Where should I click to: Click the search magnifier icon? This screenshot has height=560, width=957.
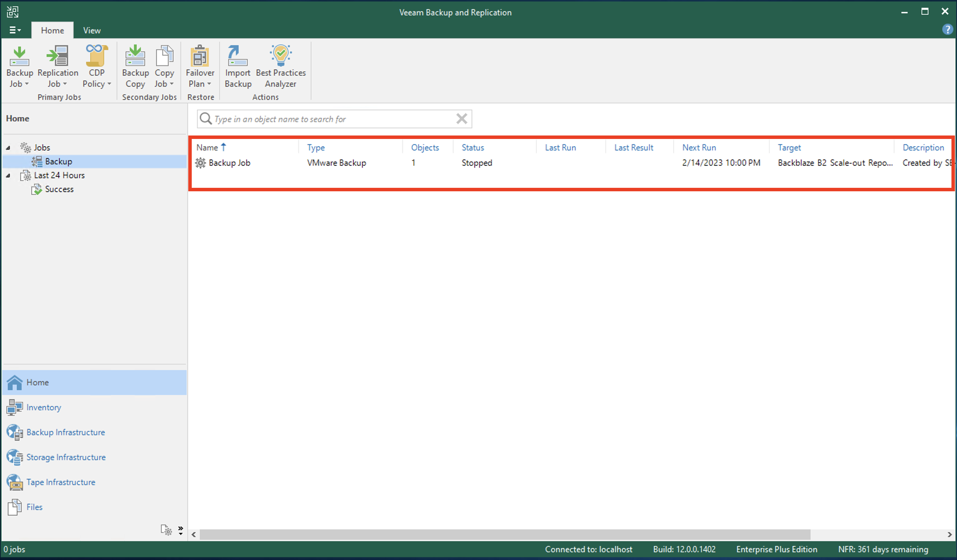click(x=206, y=119)
